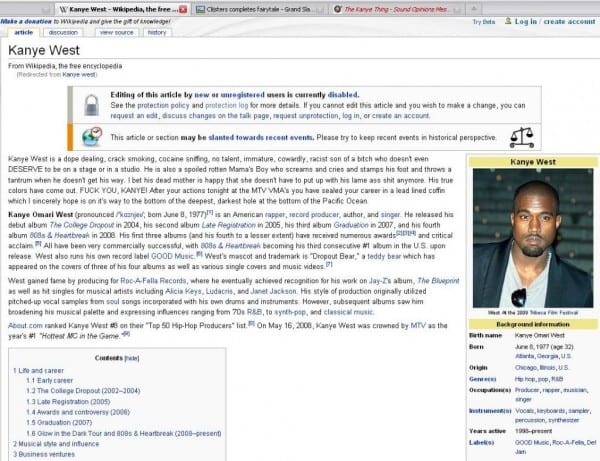Click create an account link in notice
This screenshot has height=461, width=600.
(x=401, y=116)
